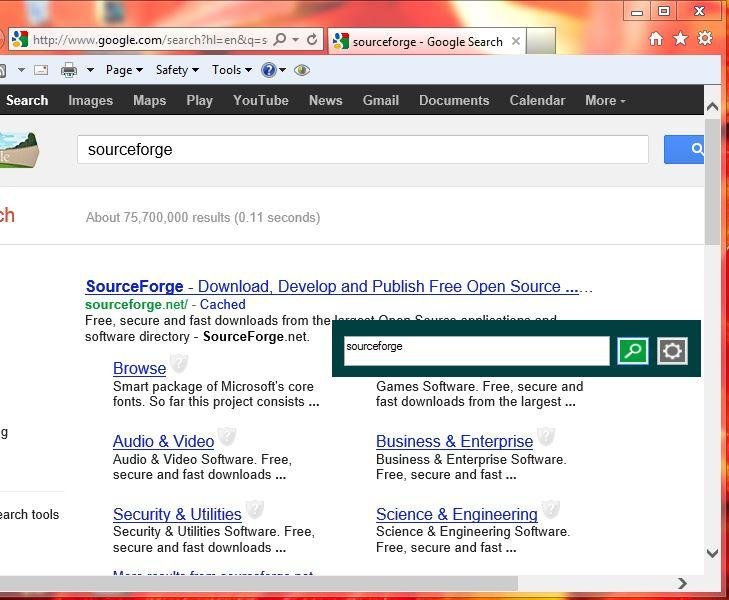Click the 'About 75,700,000 results' text
The image size is (729, 600).
[158, 218]
